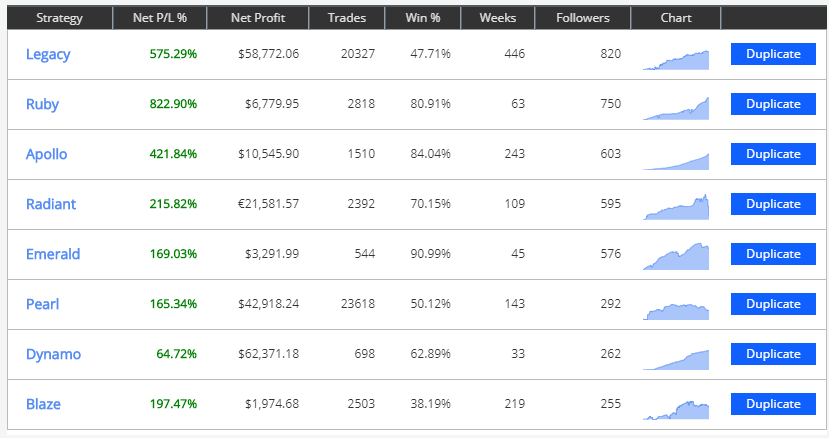The width and height of the screenshot is (829, 438).
Task: Open the Radiant strategy link
Action: 51,204
